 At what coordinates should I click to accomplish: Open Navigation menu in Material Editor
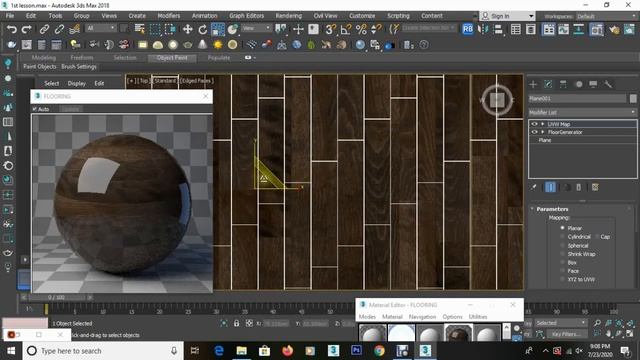[x=422, y=317]
